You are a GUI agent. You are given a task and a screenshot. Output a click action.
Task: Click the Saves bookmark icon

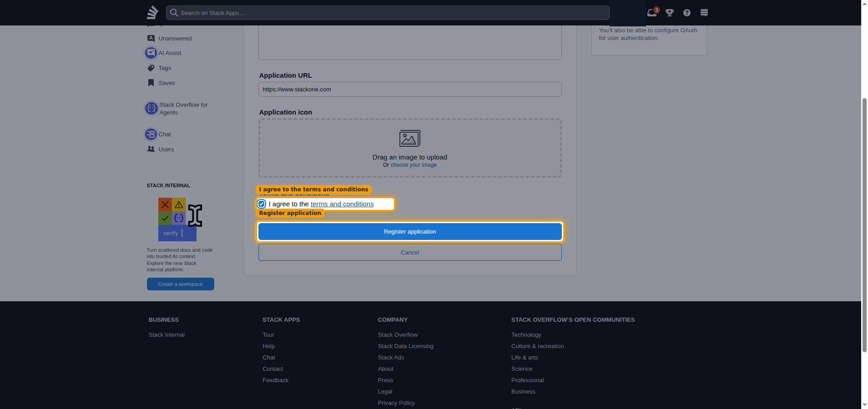tap(151, 83)
